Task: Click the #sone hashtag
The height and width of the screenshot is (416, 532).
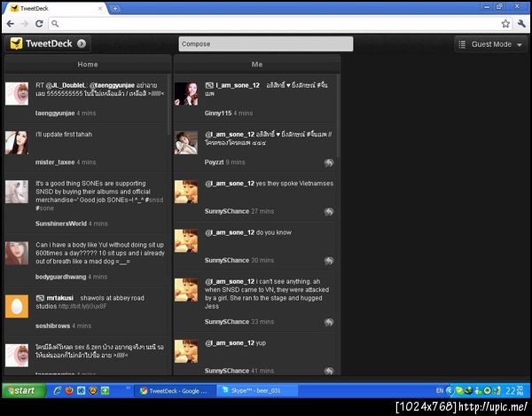Action: [45, 208]
